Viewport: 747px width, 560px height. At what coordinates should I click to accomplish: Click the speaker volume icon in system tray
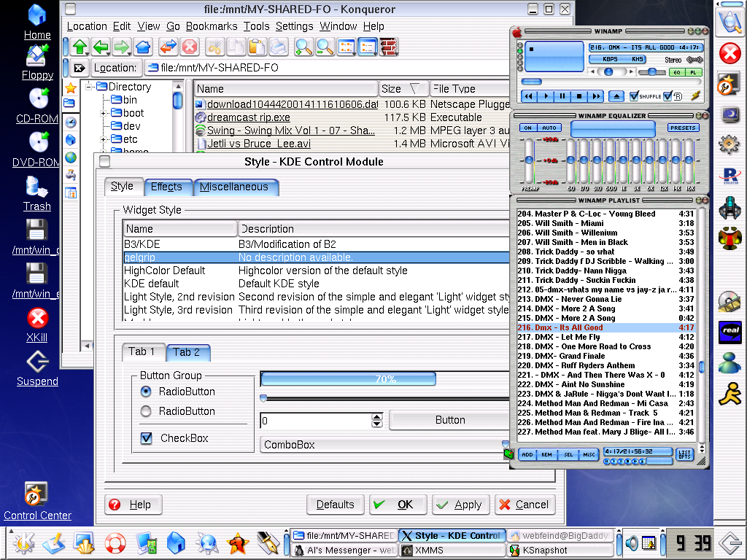pos(632,542)
